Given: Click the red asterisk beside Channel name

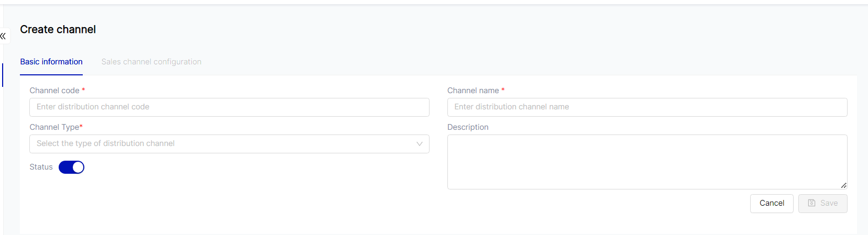Looking at the screenshot, I should tap(503, 90).
